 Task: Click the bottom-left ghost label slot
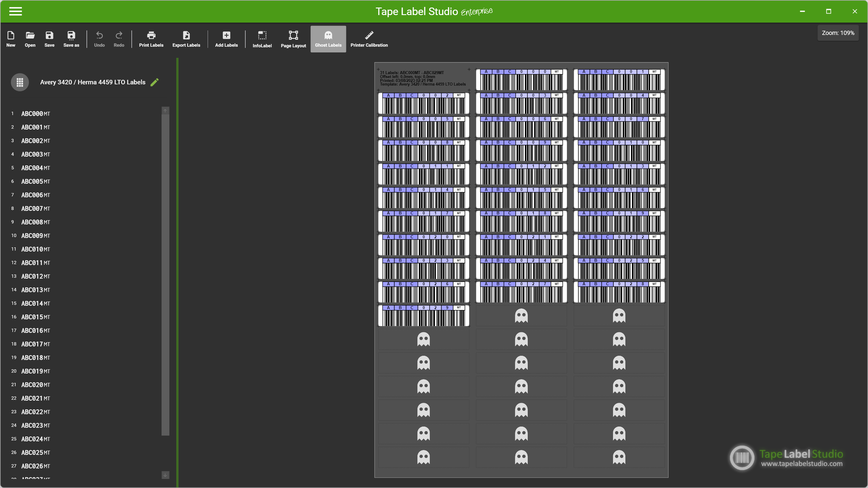[x=423, y=457]
